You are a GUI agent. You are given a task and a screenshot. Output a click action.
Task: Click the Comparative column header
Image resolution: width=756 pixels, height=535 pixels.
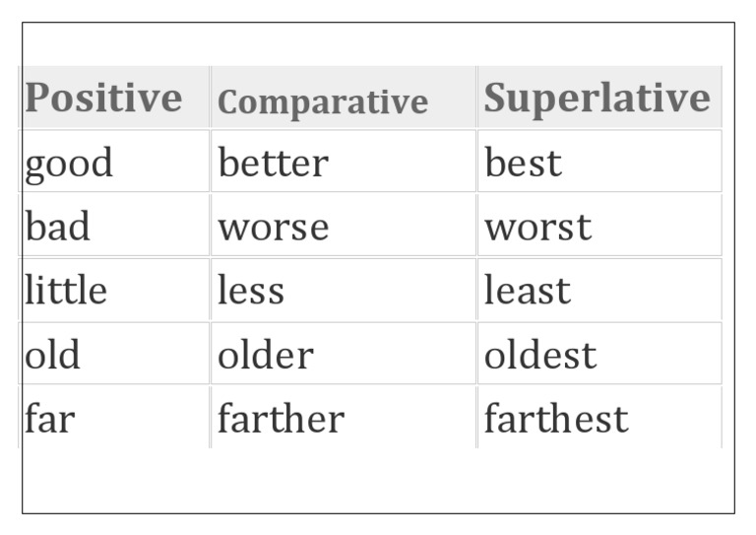click(322, 101)
